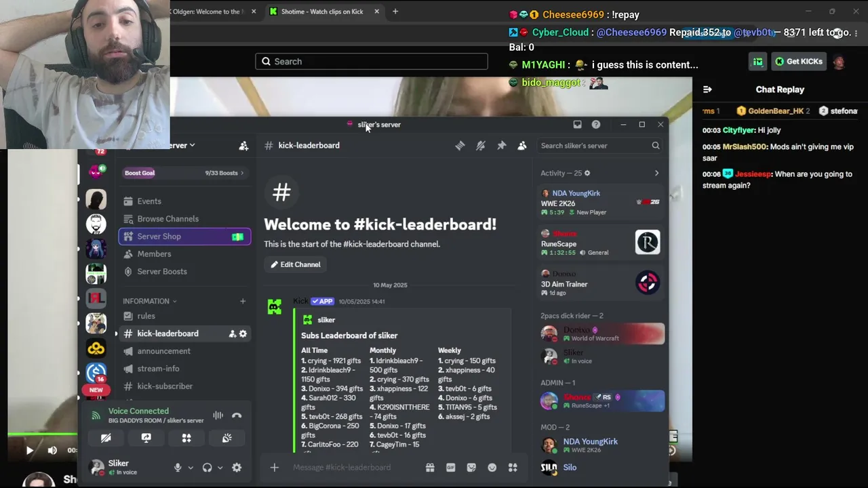Open the gift icon in message bar
This screenshot has width=868, height=488.
coord(430,468)
